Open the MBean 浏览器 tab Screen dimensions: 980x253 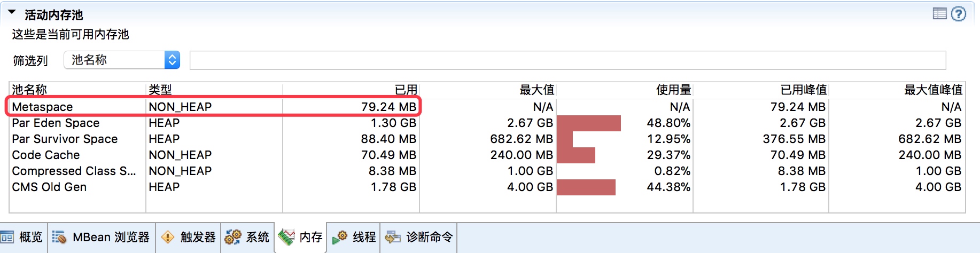(102, 237)
